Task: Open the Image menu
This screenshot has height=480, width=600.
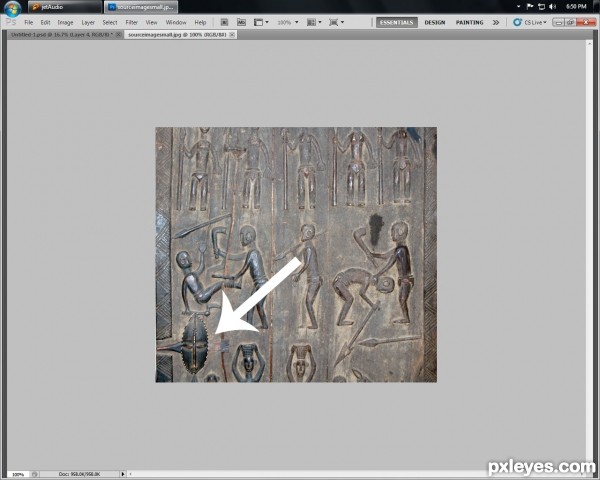Action: 65,23
